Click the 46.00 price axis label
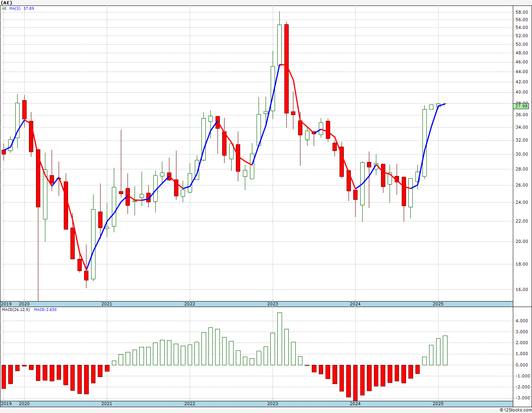The width and height of the screenshot is (532, 413). click(521, 62)
